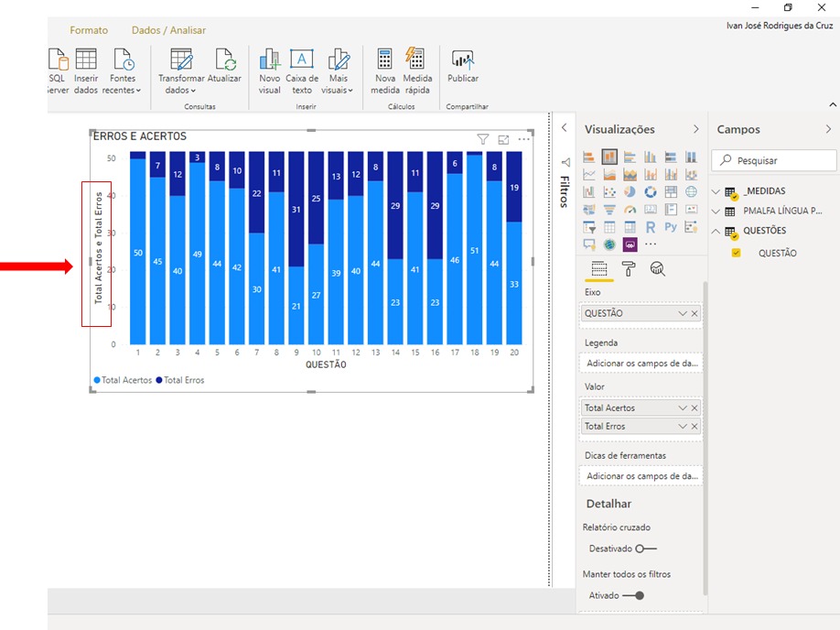
Task: Select the treemap visual
Action: coord(671,192)
